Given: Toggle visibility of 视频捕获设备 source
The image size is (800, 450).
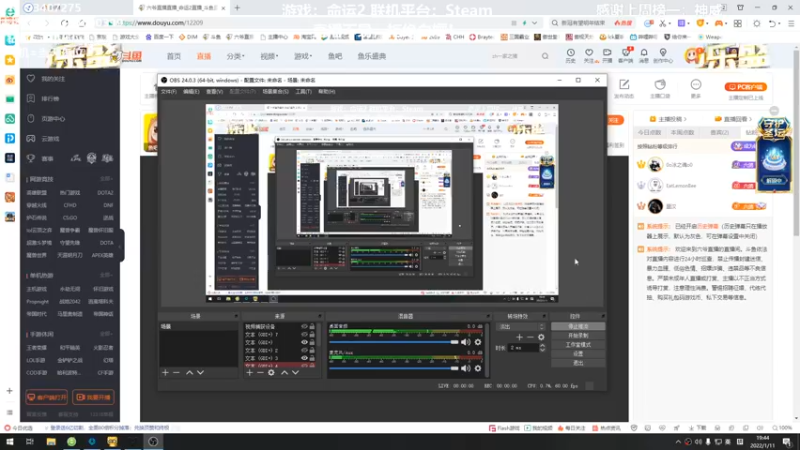Looking at the screenshot, I should (x=304, y=327).
